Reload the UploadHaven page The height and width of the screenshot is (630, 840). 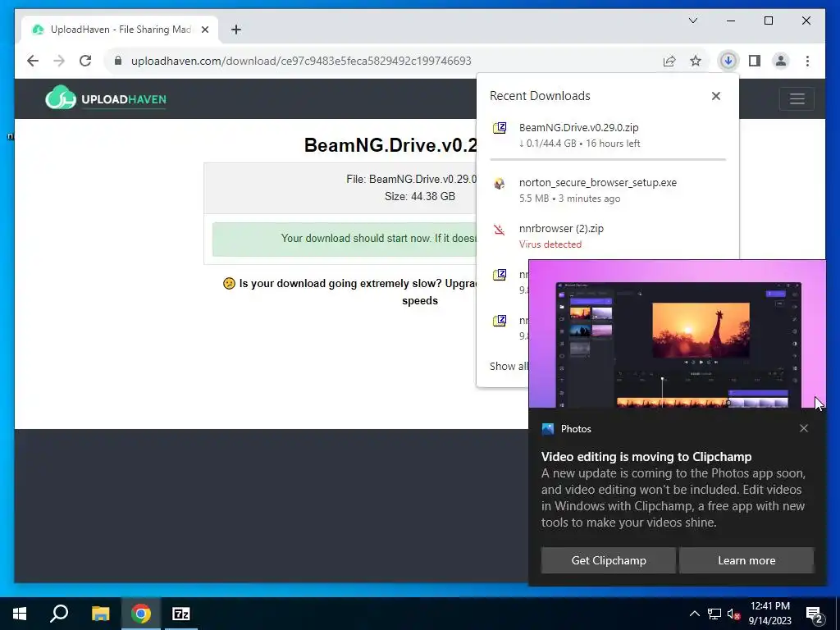point(85,61)
